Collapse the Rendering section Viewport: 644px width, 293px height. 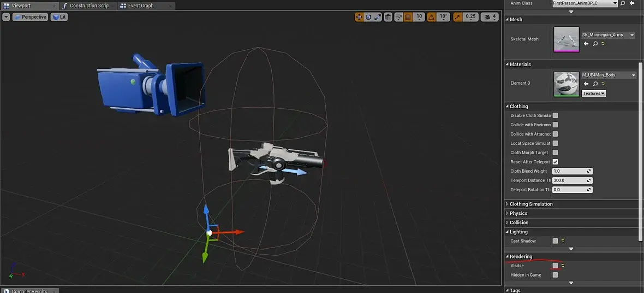click(x=507, y=256)
